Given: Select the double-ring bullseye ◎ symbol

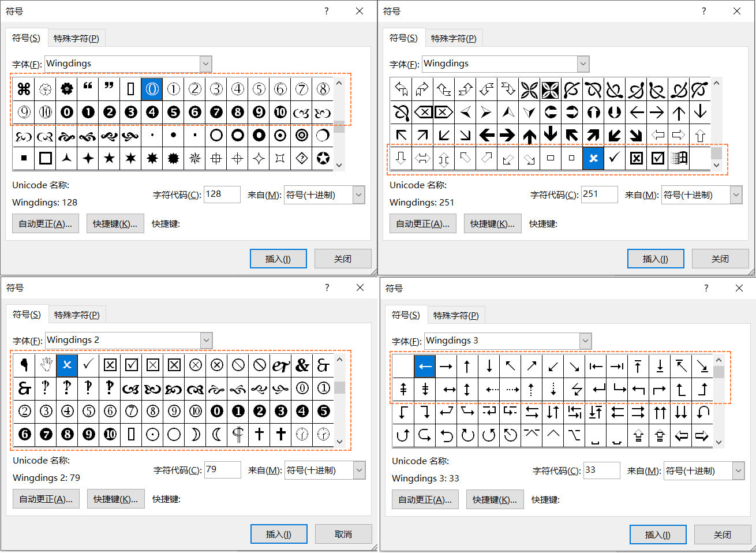Looking at the screenshot, I should coord(301,135).
